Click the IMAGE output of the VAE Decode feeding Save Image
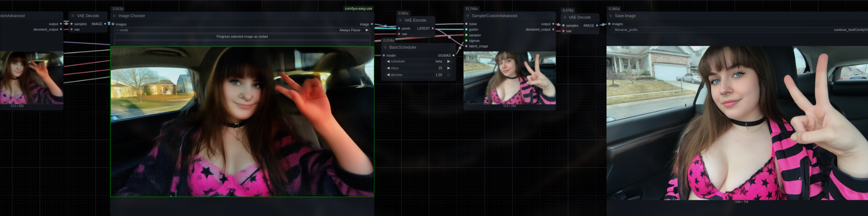The image size is (868, 216). (597, 26)
